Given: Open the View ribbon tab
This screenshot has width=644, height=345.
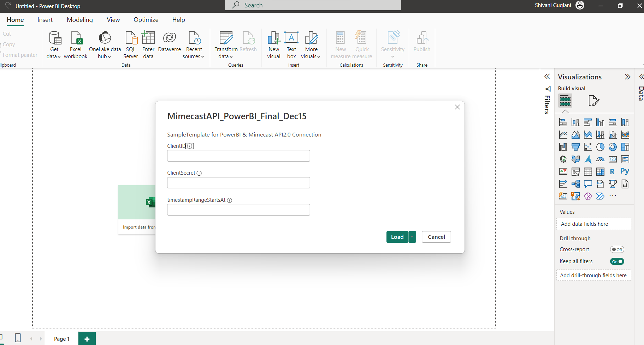Looking at the screenshot, I should click(x=113, y=20).
